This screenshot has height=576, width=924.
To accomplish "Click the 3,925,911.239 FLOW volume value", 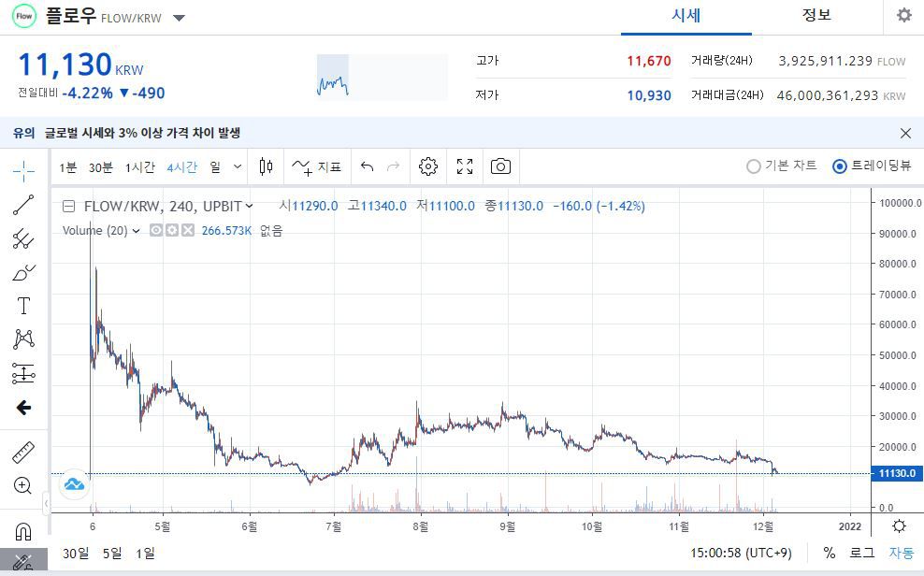I will 842,62.
